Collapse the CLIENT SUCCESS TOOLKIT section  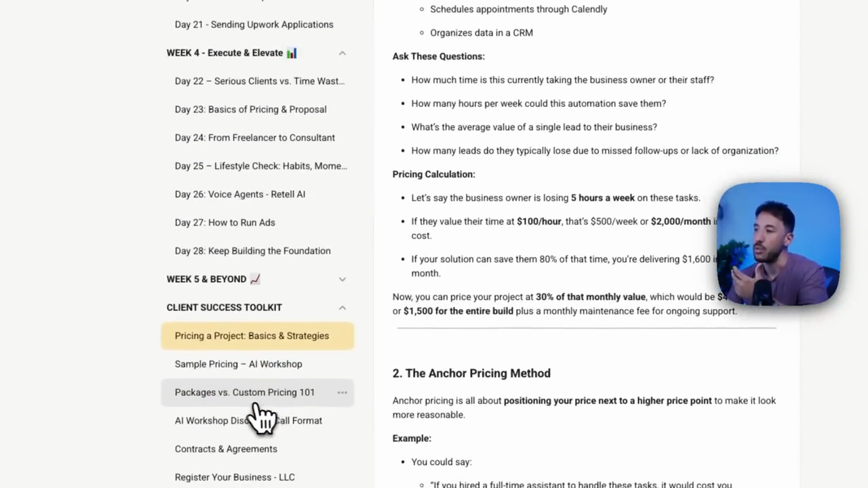(342, 308)
